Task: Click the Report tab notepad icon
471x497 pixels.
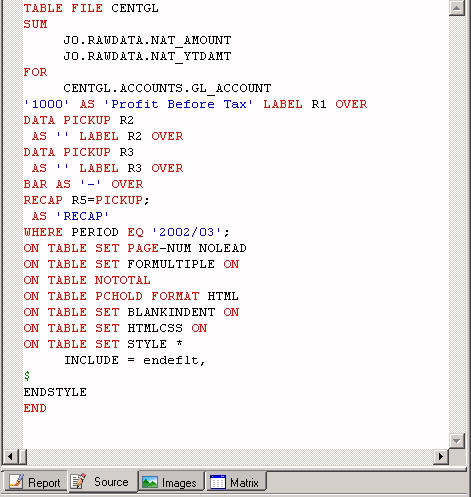Action: coord(16,482)
